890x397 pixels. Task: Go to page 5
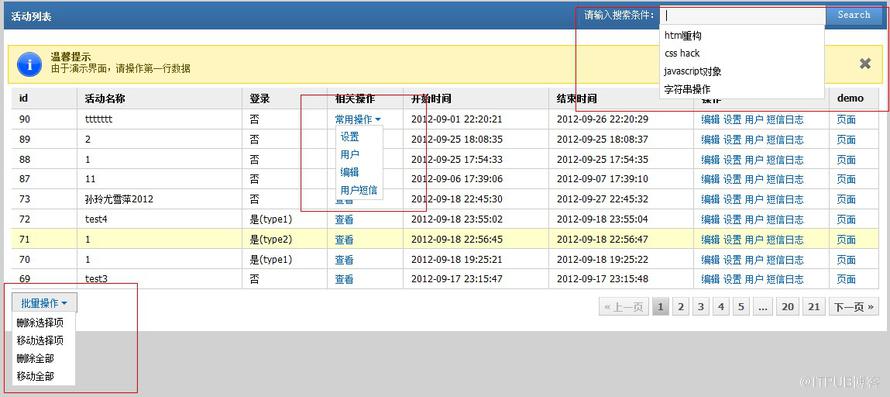[x=741, y=307]
